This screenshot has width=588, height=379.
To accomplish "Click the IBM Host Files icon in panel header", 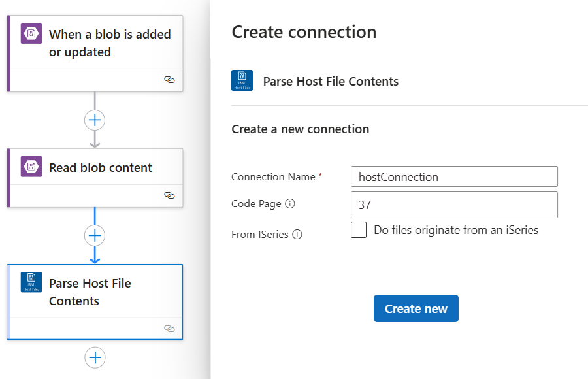I will 242,80.
